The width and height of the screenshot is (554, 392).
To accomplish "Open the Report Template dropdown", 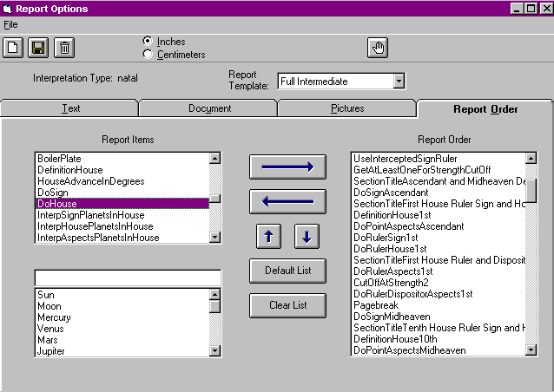I will [399, 82].
